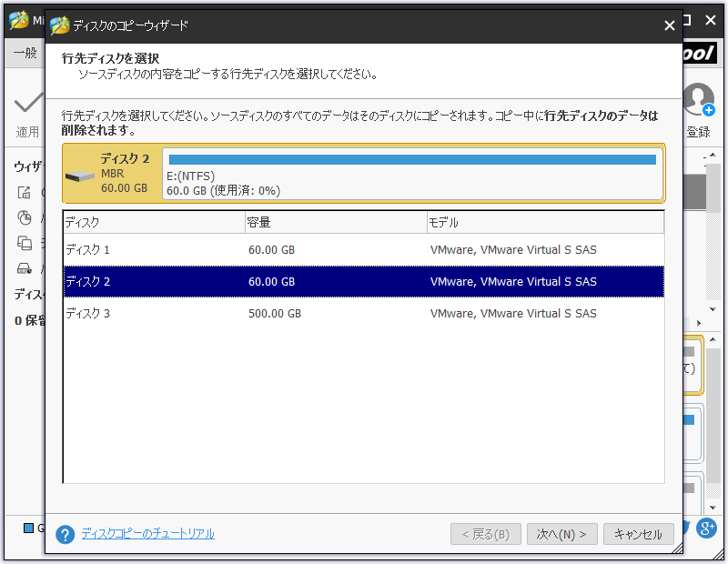Click the bottom scroll down arrow in main window
The width and height of the screenshot is (728, 564).
pyautogui.click(x=713, y=508)
